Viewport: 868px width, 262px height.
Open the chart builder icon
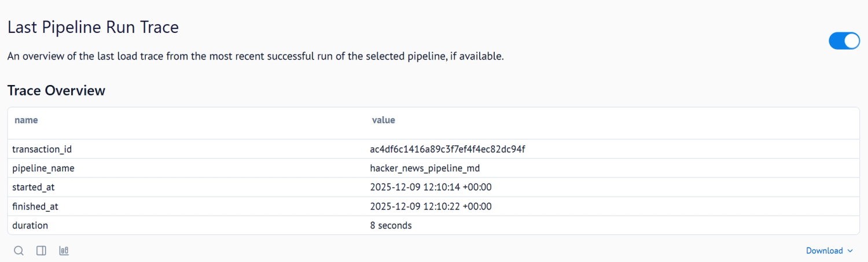pos(64,250)
